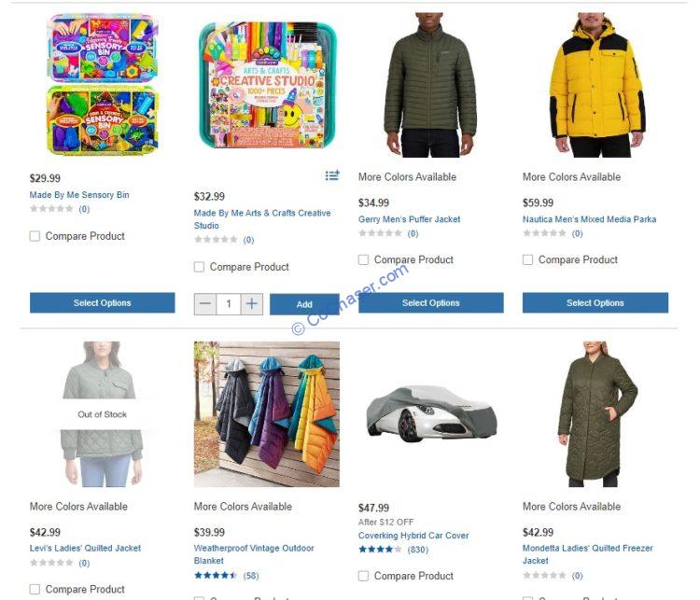Open the Made By Me Sensory Bin link
Screen dimensions: 700x600
coord(79,195)
